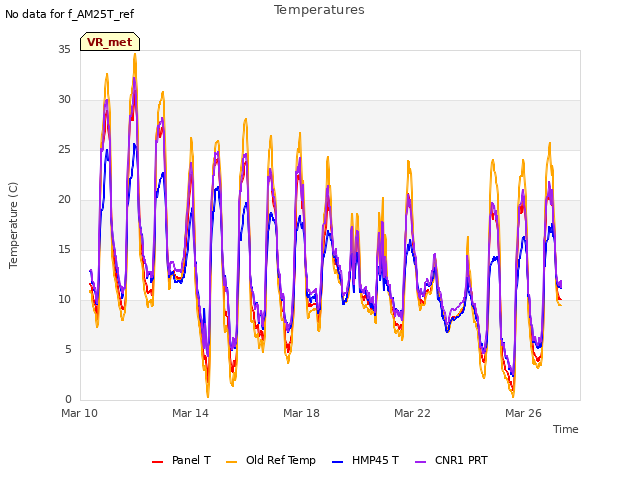
Task: Toggle the HMP45 T legend entry
Action: [365, 460]
